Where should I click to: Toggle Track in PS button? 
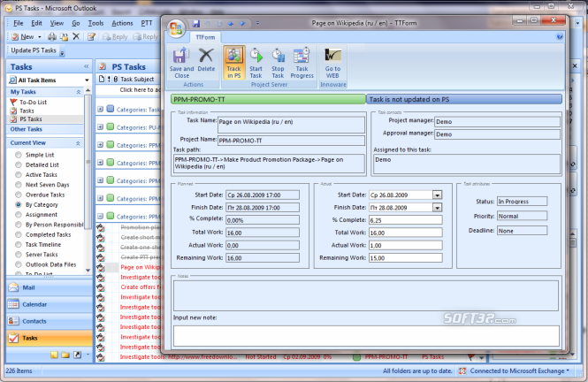coord(234,63)
